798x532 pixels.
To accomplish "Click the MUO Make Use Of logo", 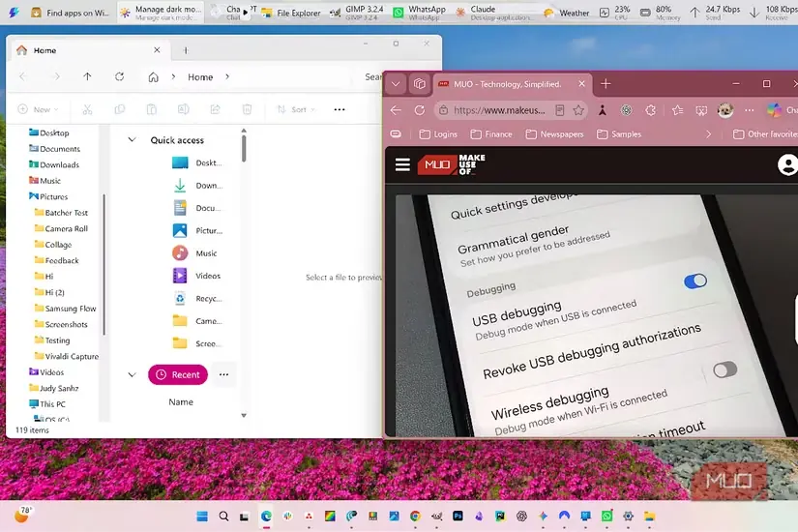I will tap(452, 164).
